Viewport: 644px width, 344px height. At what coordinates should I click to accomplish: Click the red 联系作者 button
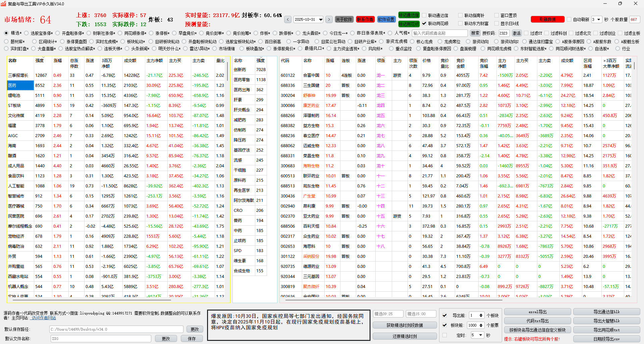tap(365, 19)
